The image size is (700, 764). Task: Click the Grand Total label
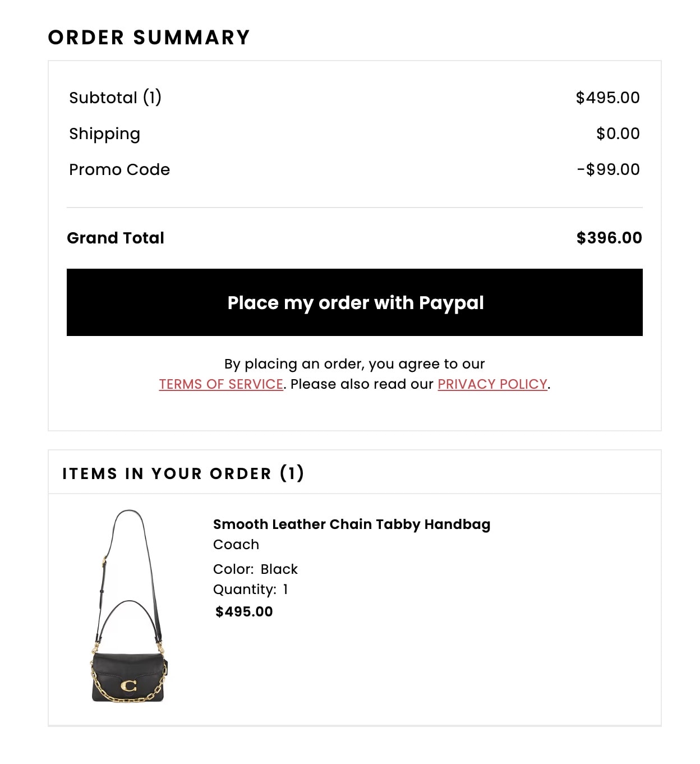[x=116, y=238]
